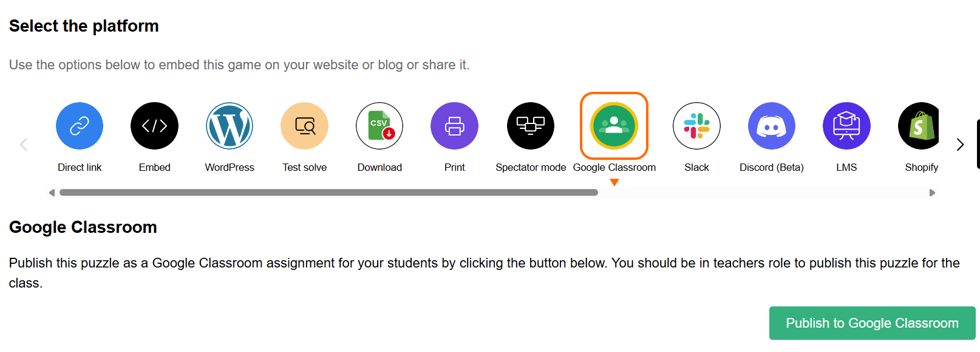Pick the Slack platform icon
Screen dimensions: 980x352
click(x=696, y=126)
